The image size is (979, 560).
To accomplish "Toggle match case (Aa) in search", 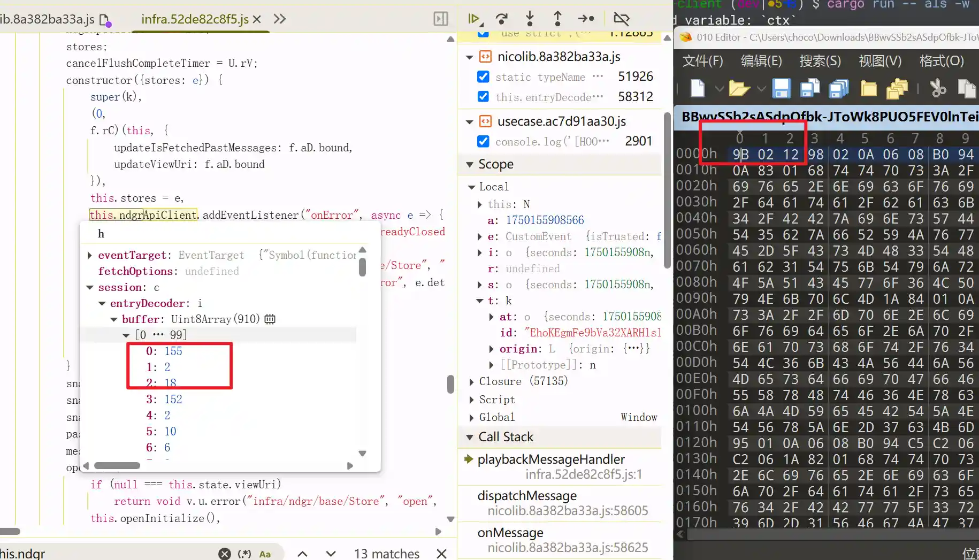I will (265, 554).
